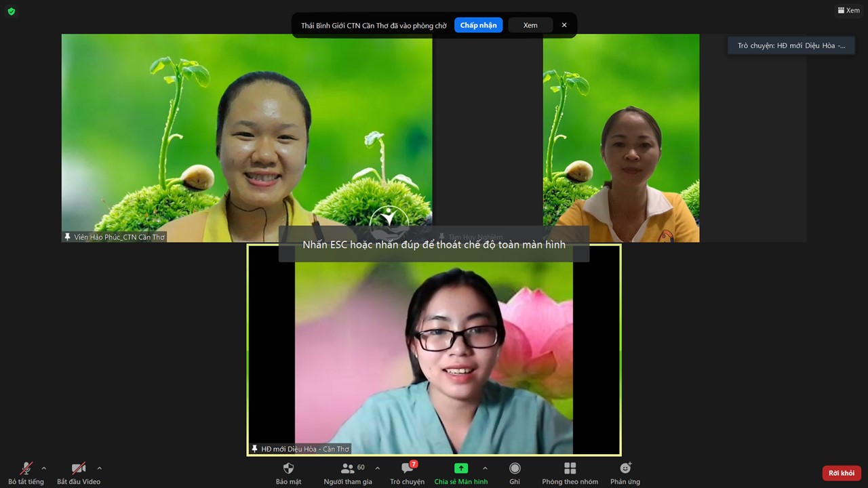Expand video options beside Bắt đầu Video
The image size is (868, 488).
[x=100, y=468]
